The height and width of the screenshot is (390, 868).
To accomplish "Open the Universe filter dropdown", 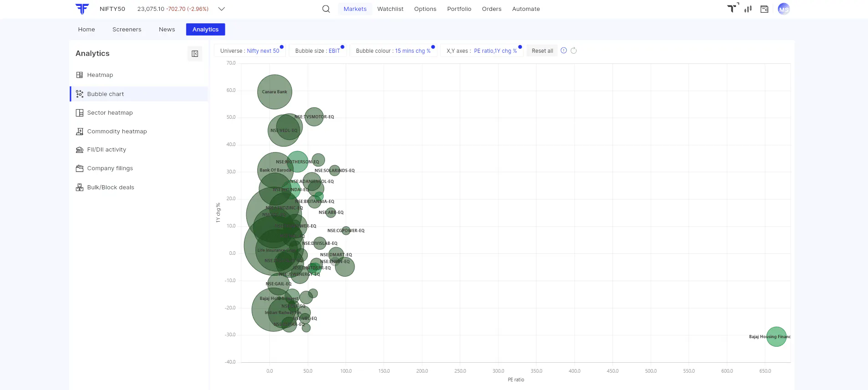I will (250, 51).
